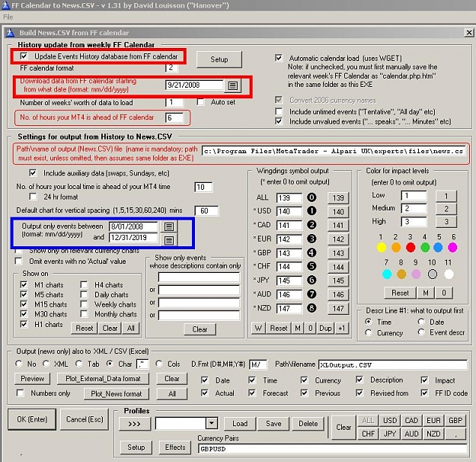The width and height of the screenshot is (476, 462).
Task: Click the OK (Enter) button
Action: coord(32,419)
